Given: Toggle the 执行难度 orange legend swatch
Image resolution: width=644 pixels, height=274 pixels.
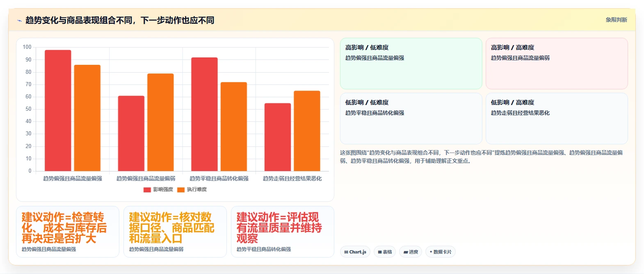Looking at the screenshot, I should (x=181, y=190).
